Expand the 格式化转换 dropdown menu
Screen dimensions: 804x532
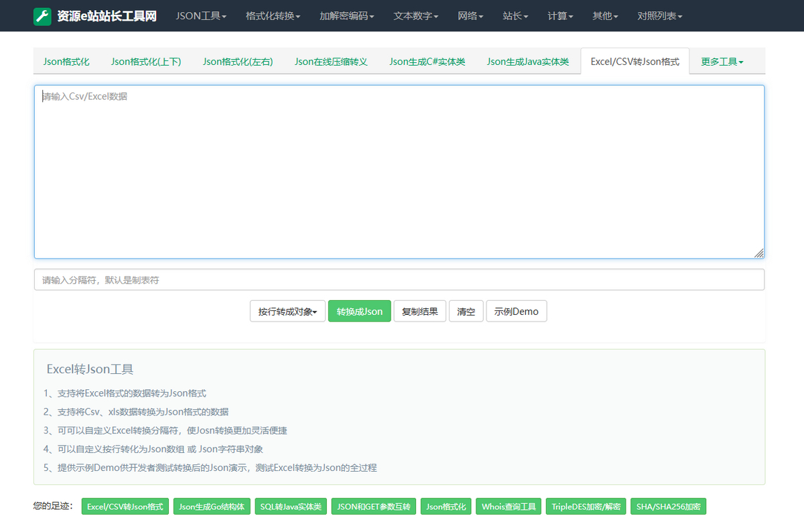tap(273, 16)
